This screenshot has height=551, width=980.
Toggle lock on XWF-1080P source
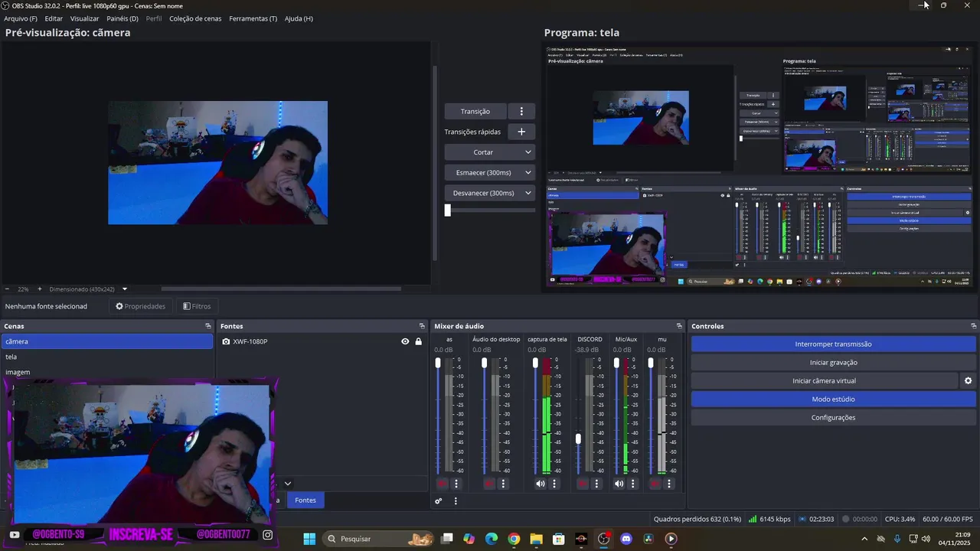click(418, 341)
